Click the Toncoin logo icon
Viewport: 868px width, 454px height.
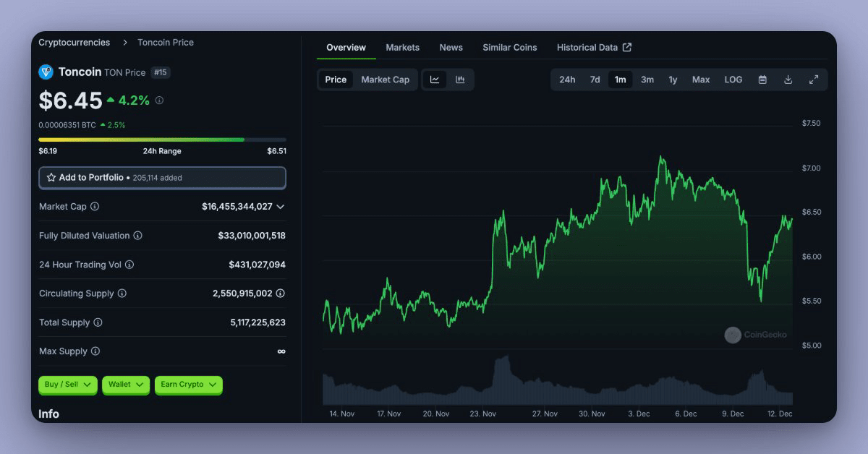tap(46, 72)
